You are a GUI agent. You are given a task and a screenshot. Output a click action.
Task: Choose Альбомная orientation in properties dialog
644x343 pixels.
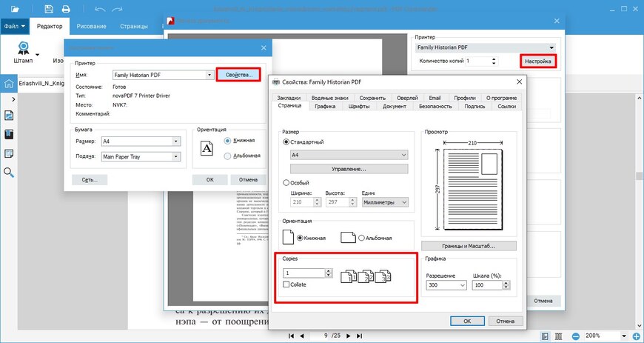pos(361,238)
